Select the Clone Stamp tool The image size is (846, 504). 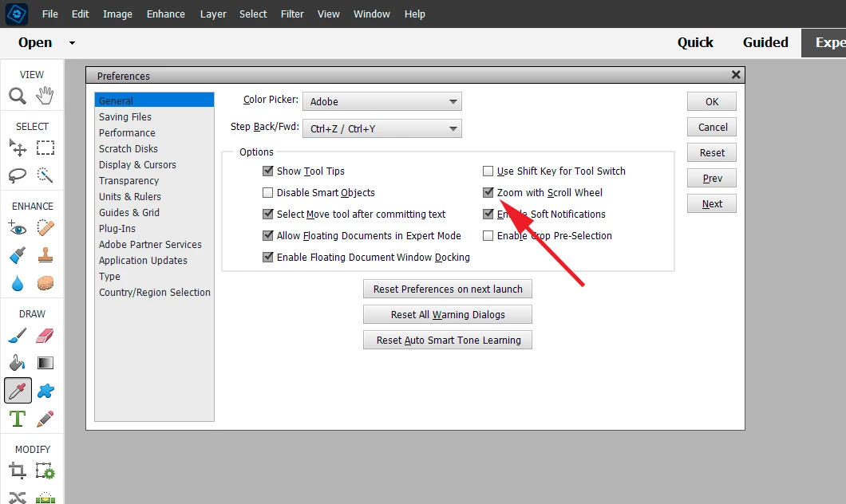pyautogui.click(x=45, y=255)
